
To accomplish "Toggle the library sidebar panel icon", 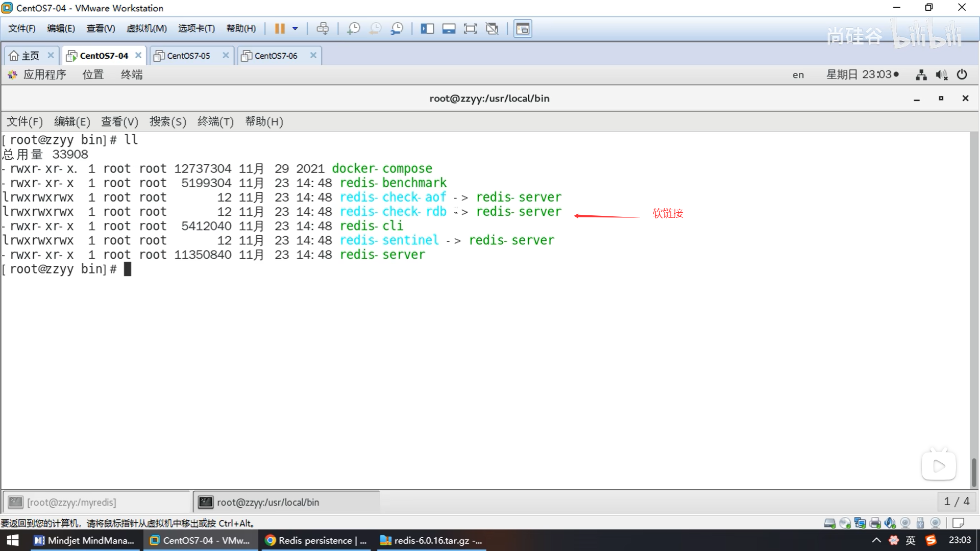I will (427, 29).
